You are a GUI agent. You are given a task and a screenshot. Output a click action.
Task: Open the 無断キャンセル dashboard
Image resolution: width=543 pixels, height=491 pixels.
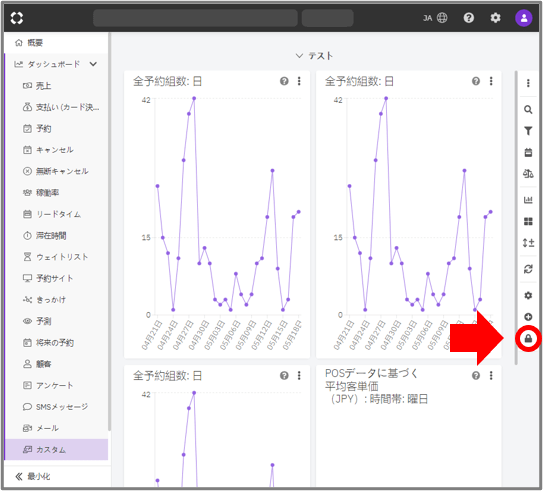56,171
